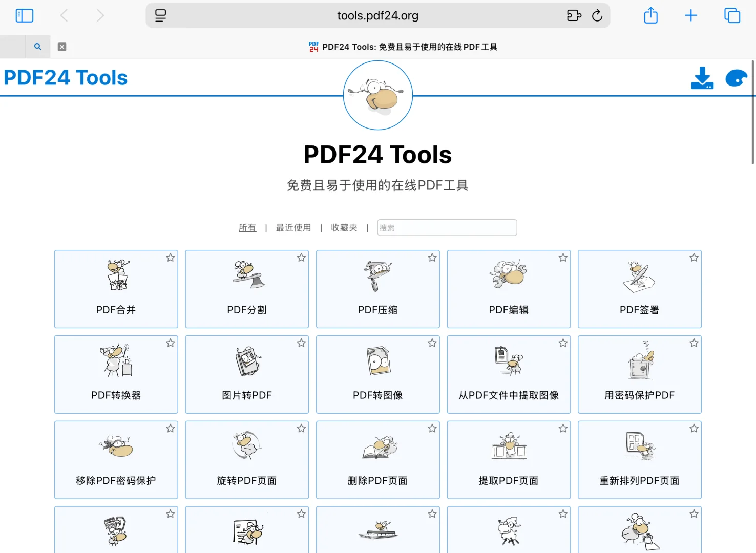Star the 提取PDF页面 card
The height and width of the screenshot is (553, 756).
tap(563, 429)
